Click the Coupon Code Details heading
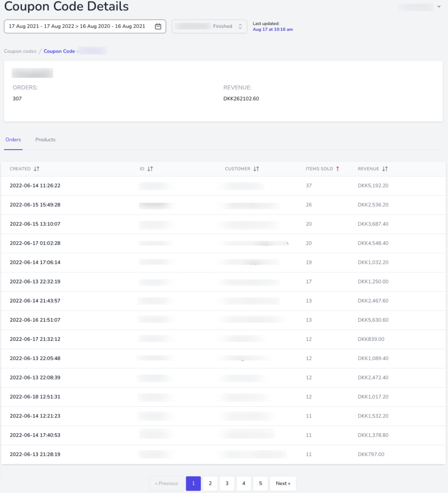 coord(66,6)
